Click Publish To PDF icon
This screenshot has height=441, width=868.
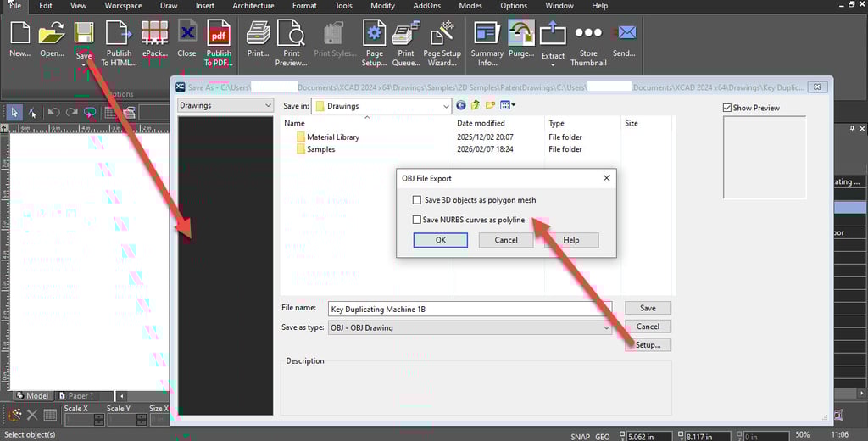(219, 33)
